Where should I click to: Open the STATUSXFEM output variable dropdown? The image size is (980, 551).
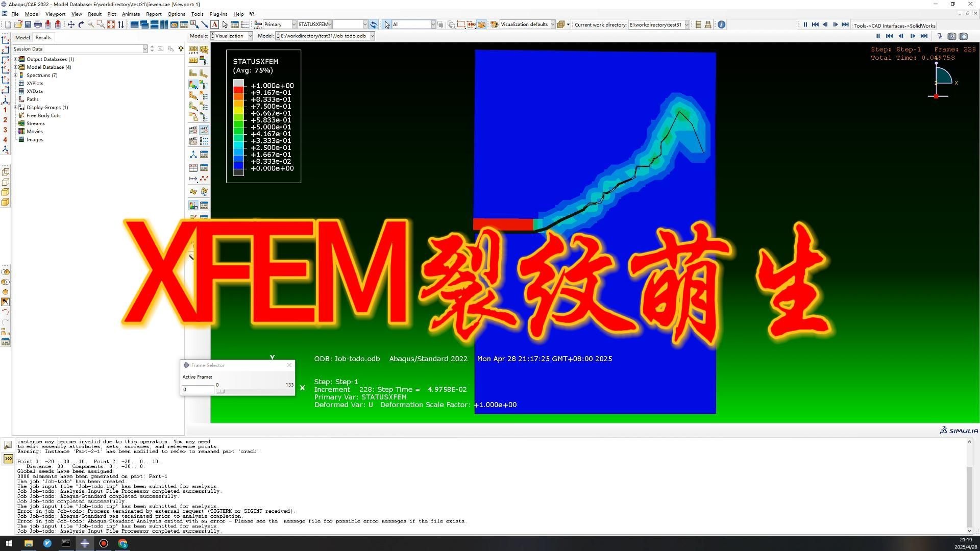coord(330,24)
